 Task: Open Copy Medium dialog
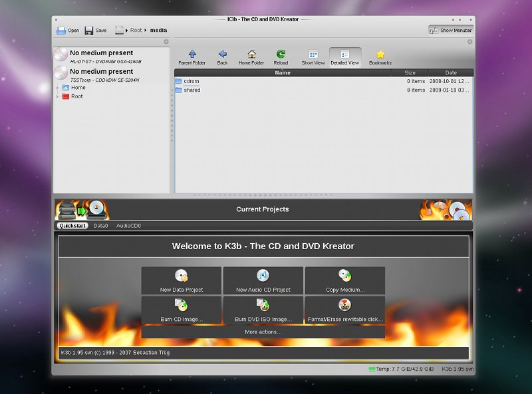point(345,280)
